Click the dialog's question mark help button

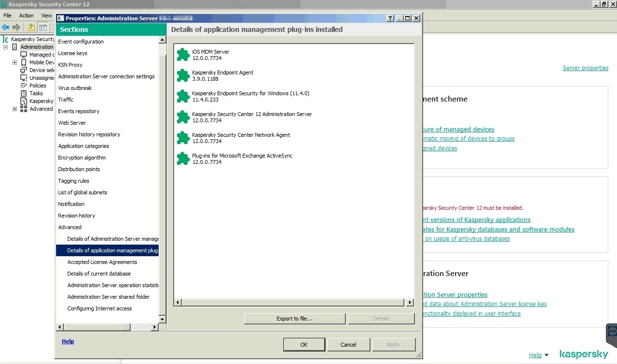[x=391, y=18]
